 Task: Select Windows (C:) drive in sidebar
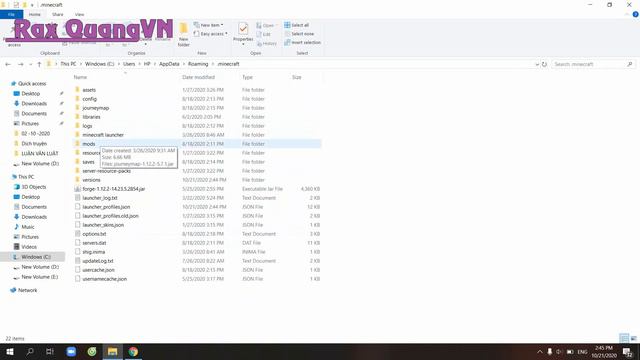[36, 257]
